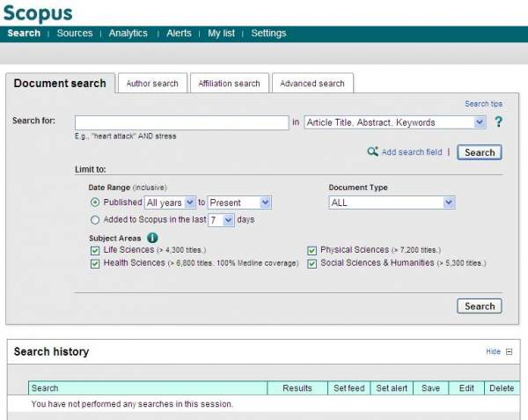This screenshot has height=420, width=528.
Task: Switch to the Author search tab
Action: [152, 83]
